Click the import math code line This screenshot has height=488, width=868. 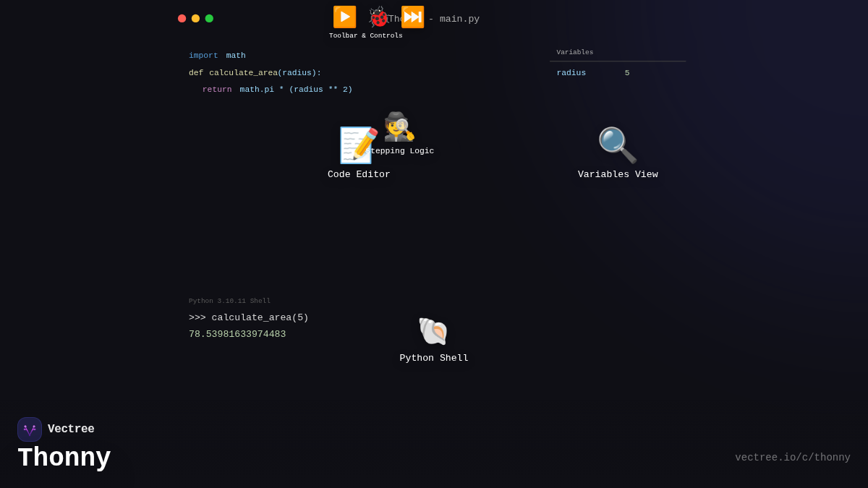pyautogui.click(x=217, y=56)
